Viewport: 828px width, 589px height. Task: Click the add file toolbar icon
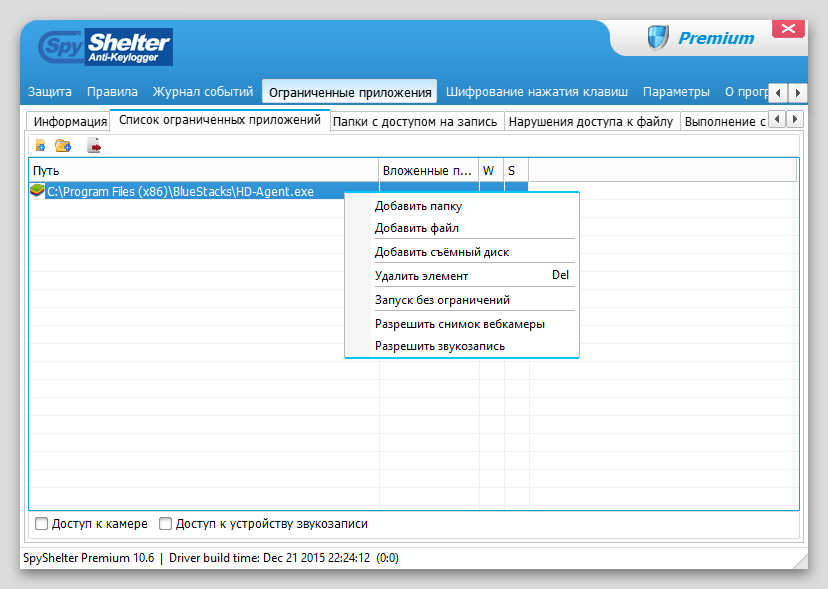click(x=40, y=145)
